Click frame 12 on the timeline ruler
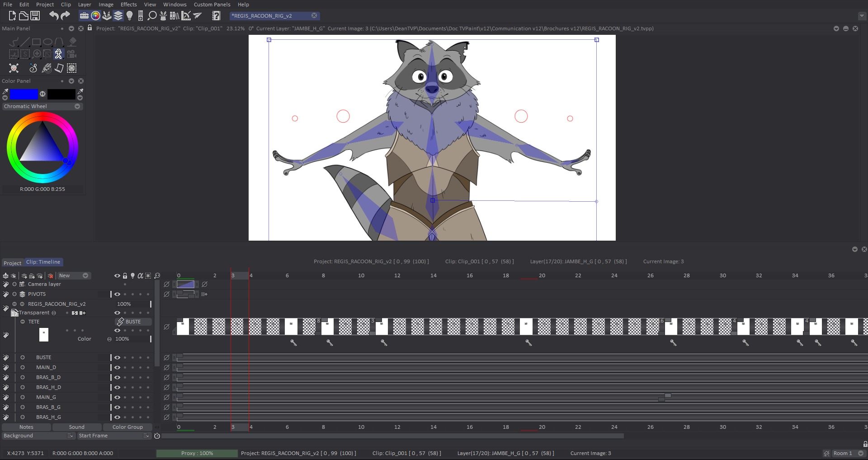Screen dimensions: 868x460 coord(397,275)
